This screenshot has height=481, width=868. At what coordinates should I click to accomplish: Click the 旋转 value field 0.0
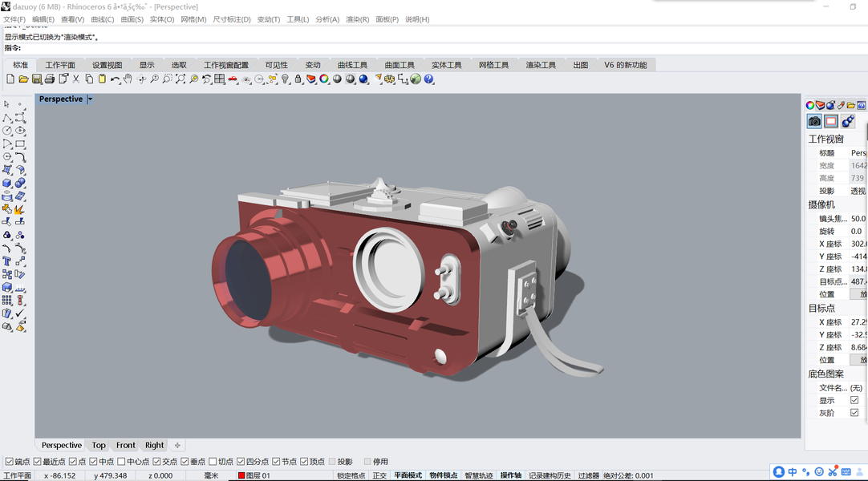point(858,231)
